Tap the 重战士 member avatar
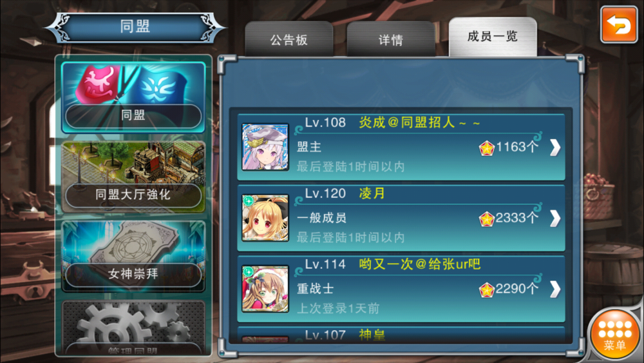Image resolution: width=644 pixels, height=363 pixels. click(x=265, y=289)
